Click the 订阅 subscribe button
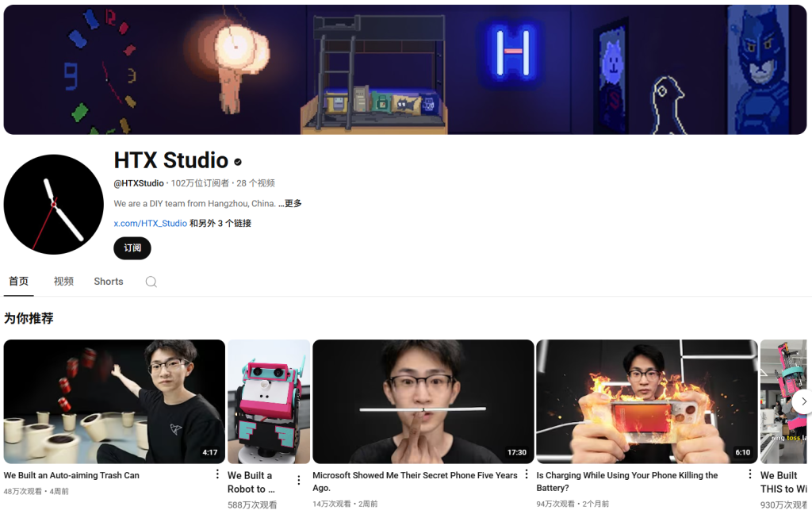This screenshot has width=812, height=518. point(132,248)
